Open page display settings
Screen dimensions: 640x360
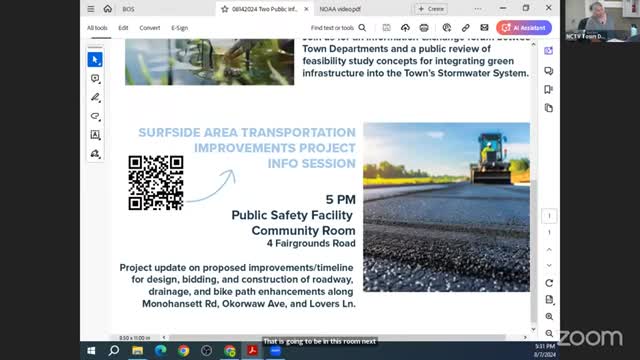(x=549, y=300)
